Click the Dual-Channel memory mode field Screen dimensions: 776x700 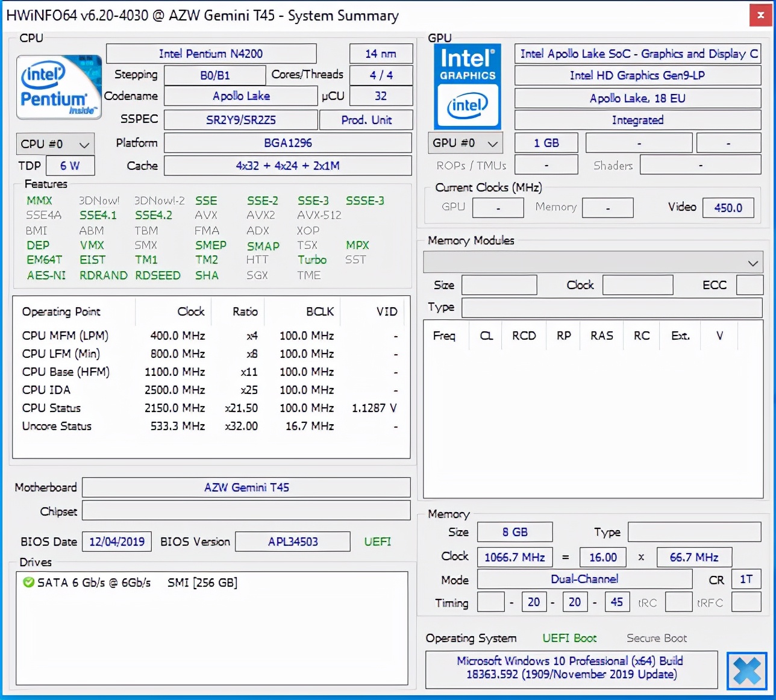coord(584,579)
